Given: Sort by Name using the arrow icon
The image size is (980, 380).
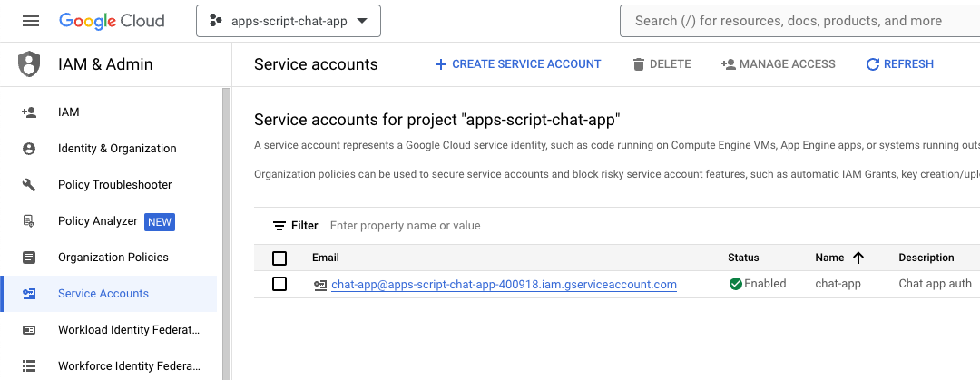Looking at the screenshot, I should point(858,258).
